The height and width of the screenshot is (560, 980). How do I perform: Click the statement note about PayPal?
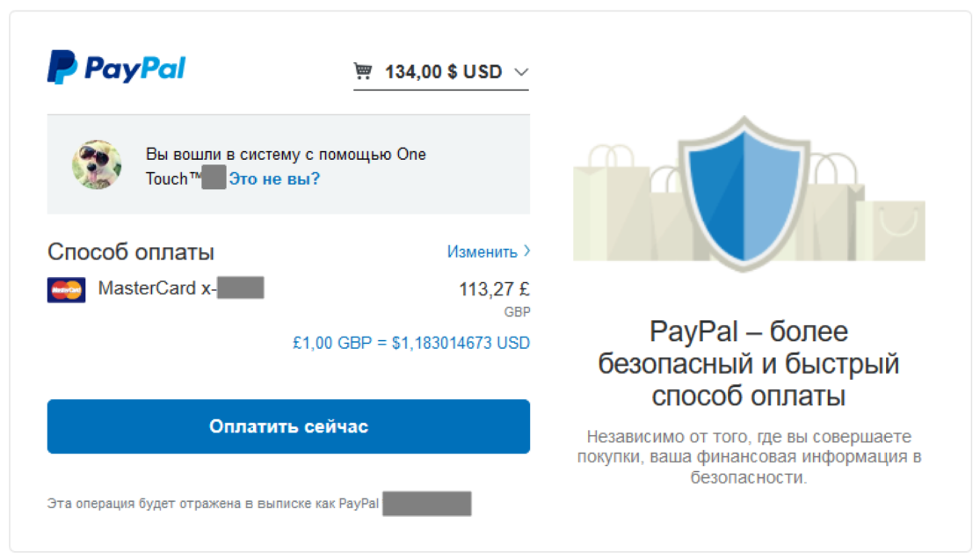pos(213,504)
